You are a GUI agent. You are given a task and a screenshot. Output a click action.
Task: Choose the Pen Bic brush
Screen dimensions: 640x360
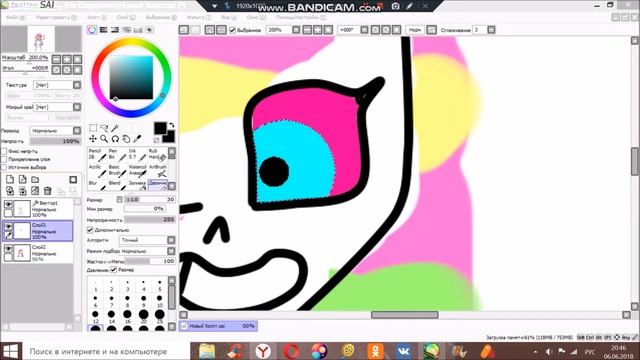click(x=117, y=154)
